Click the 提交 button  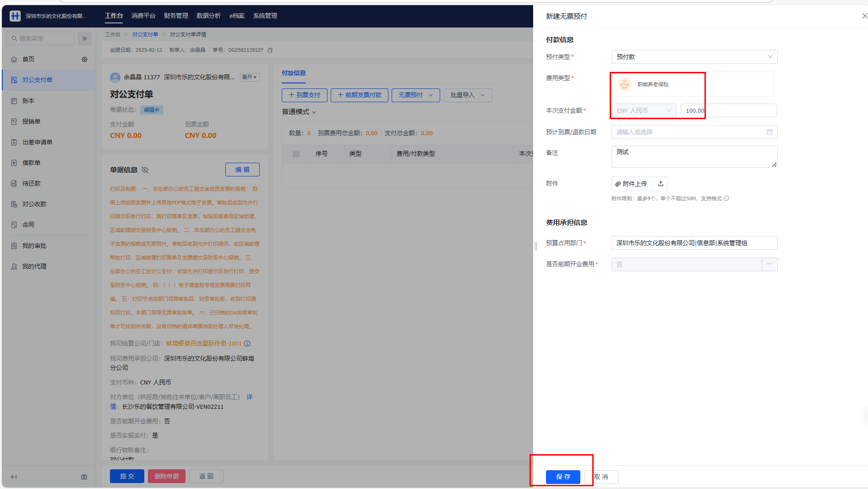[x=127, y=476]
